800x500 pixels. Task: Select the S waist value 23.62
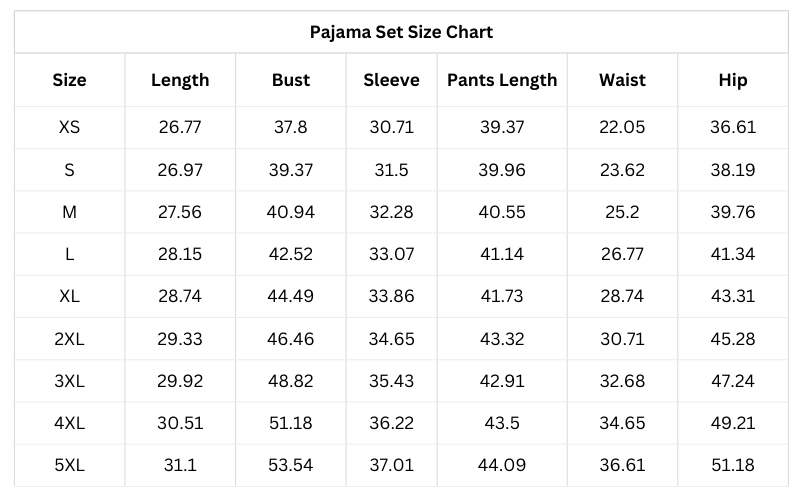(x=622, y=170)
